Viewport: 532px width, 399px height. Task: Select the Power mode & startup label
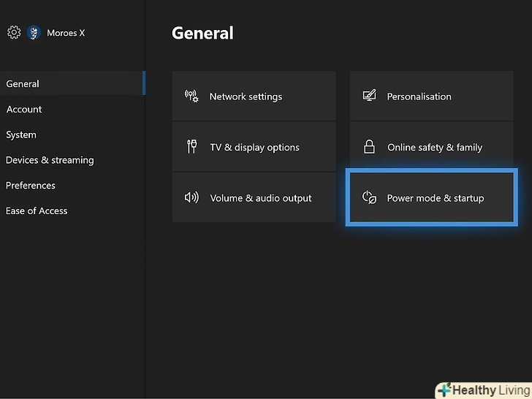(435, 198)
